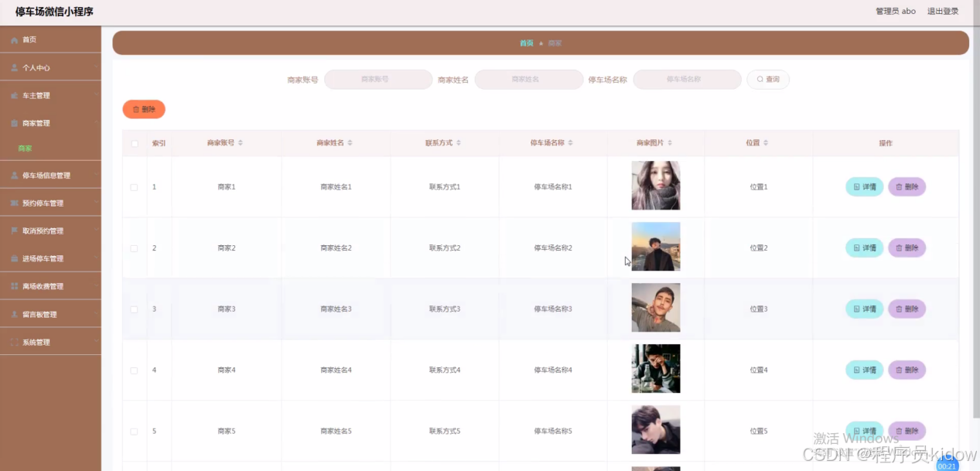Tick the checkbox for row 商家1
The height and width of the screenshot is (471, 980).
click(134, 187)
